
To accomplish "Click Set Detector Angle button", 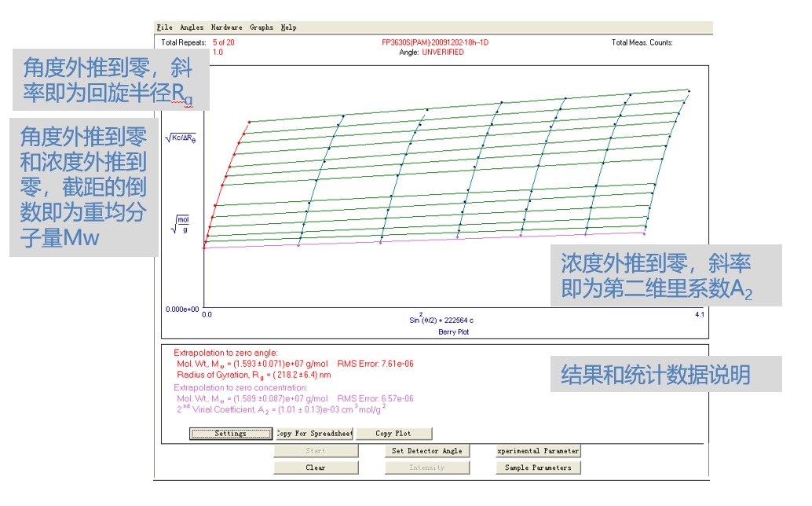I will pos(427,451).
